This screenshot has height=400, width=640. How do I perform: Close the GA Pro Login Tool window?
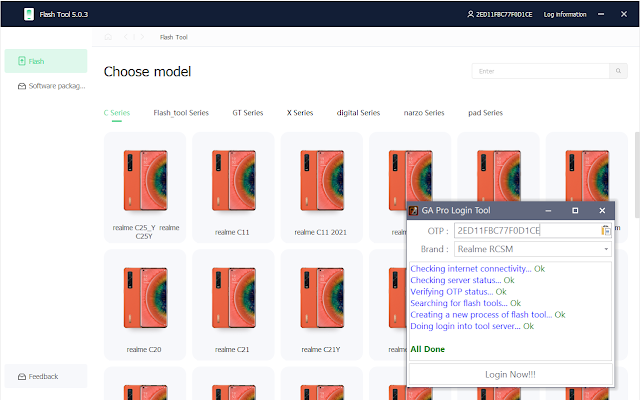(x=602, y=211)
